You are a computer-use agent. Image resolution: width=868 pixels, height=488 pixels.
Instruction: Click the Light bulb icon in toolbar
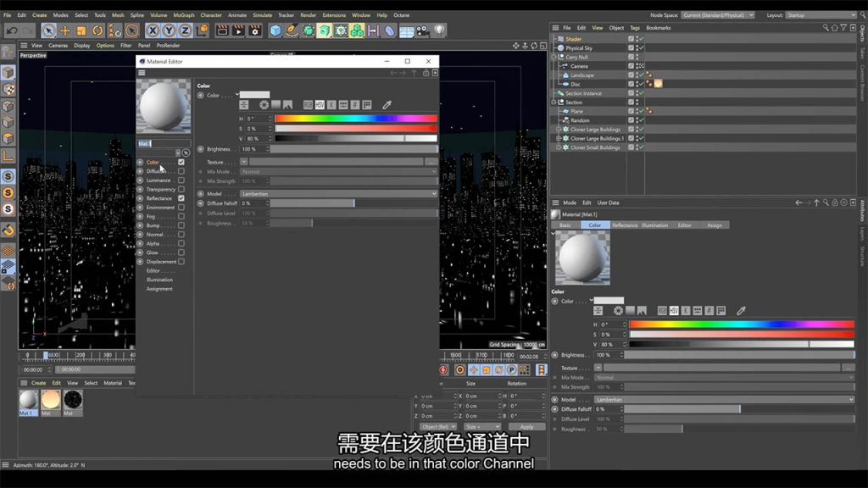tap(440, 30)
